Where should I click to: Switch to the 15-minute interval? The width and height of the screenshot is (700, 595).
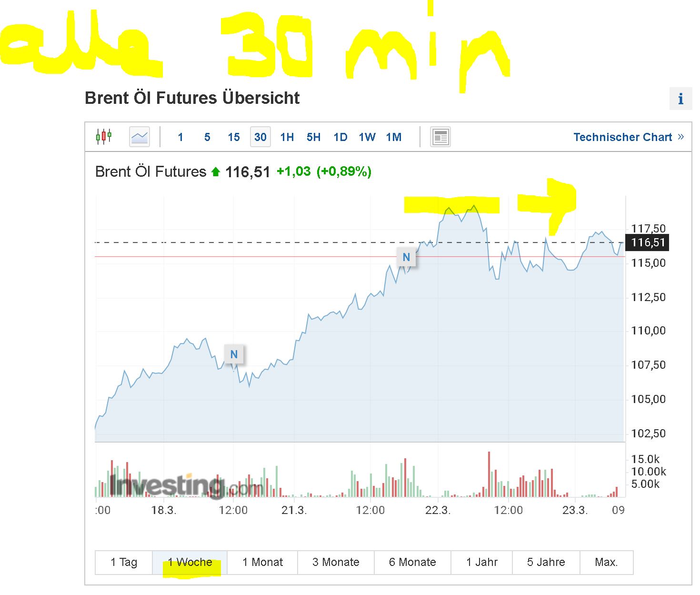pyautogui.click(x=234, y=137)
